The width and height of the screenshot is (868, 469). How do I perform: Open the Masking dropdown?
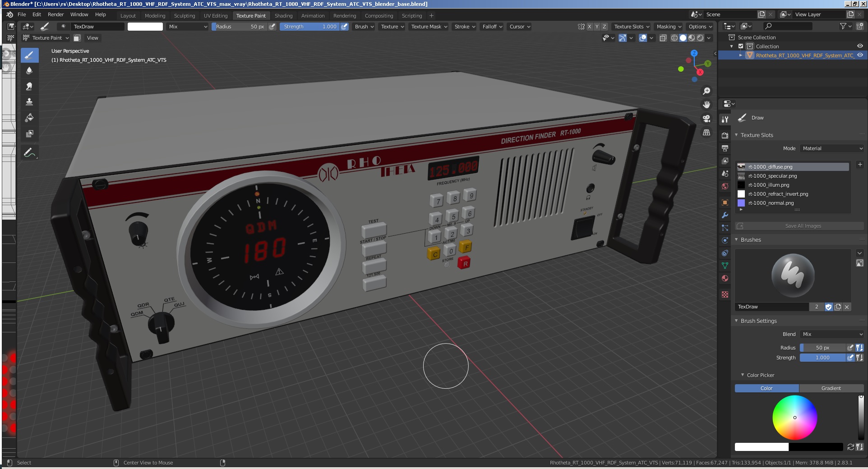point(669,27)
